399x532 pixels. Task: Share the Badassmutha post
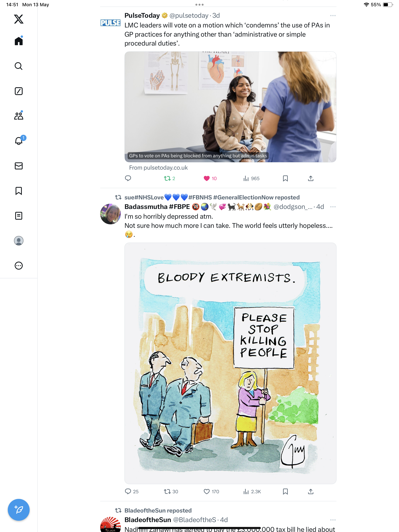click(311, 491)
